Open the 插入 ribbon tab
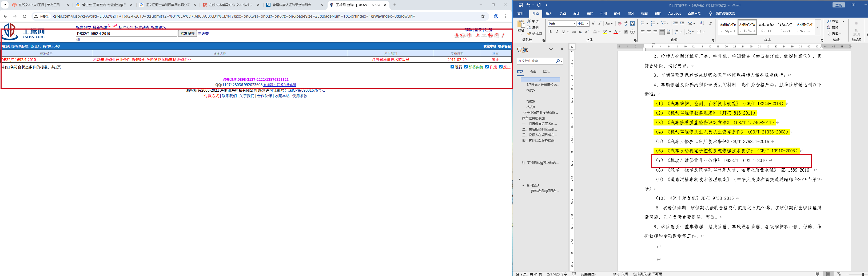868x276 pixels. [549, 14]
